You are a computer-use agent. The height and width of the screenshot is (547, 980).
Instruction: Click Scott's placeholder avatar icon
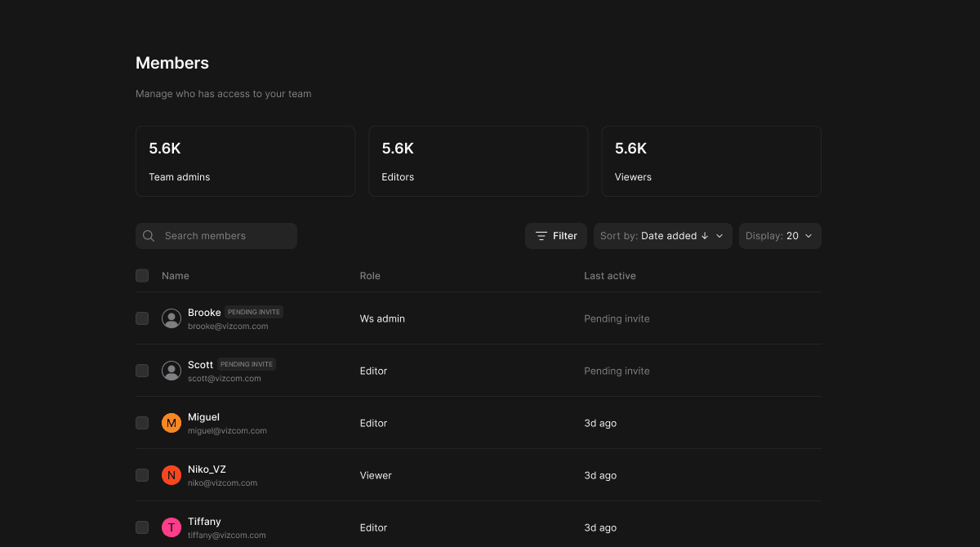(171, 371)
